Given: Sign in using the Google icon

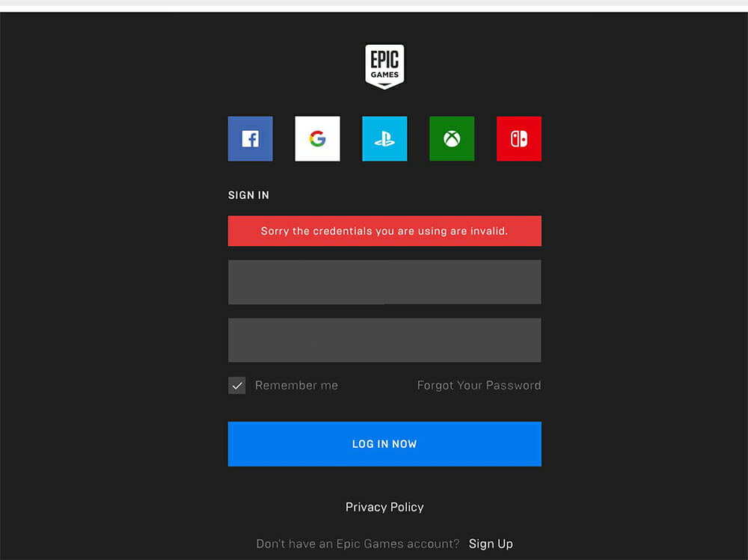Looking at the screenshot, I should pos(317,138).
